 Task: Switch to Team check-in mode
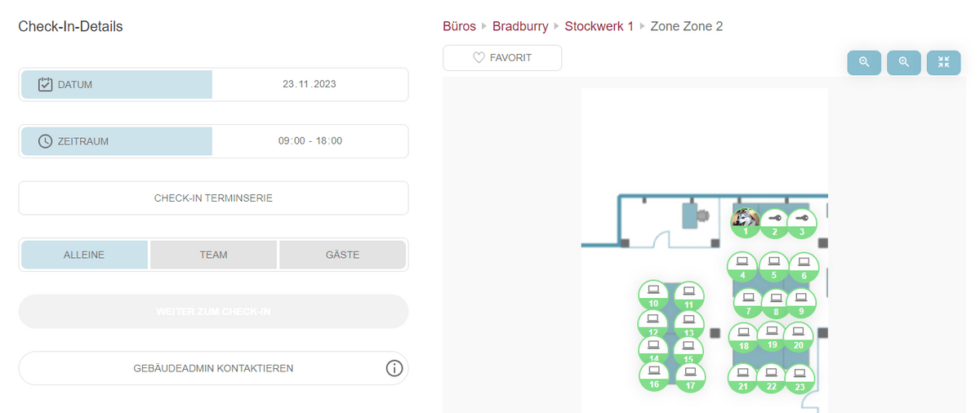213,255
